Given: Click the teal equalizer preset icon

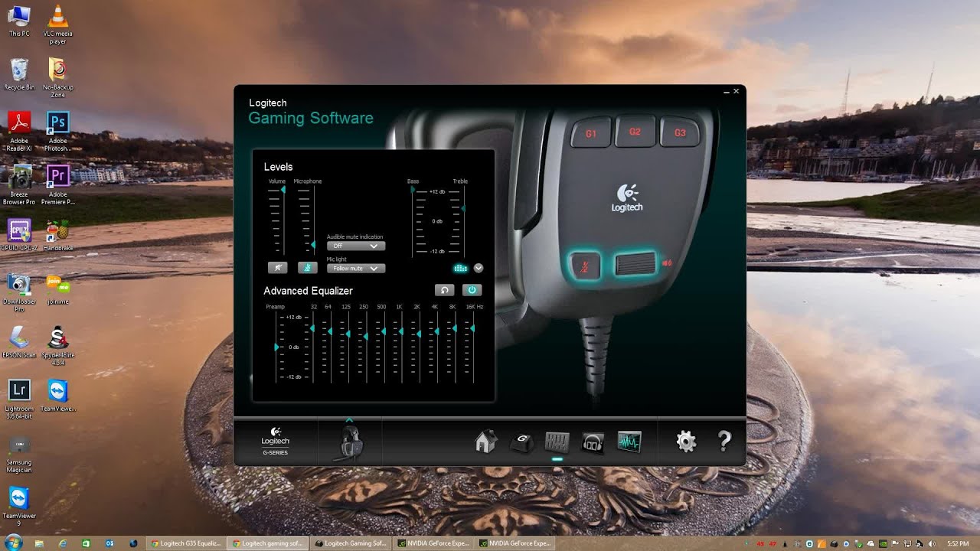Looking at the screenshot, I should [x=460, y=268].
